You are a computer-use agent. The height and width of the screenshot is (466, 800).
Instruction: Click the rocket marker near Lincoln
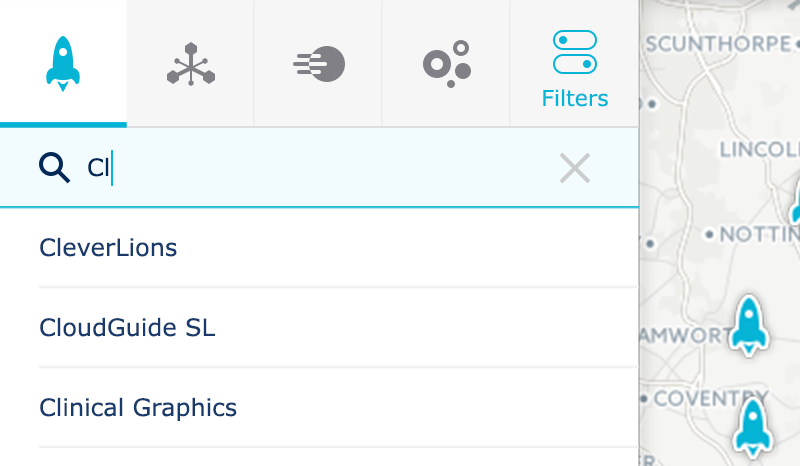(796, 200)
